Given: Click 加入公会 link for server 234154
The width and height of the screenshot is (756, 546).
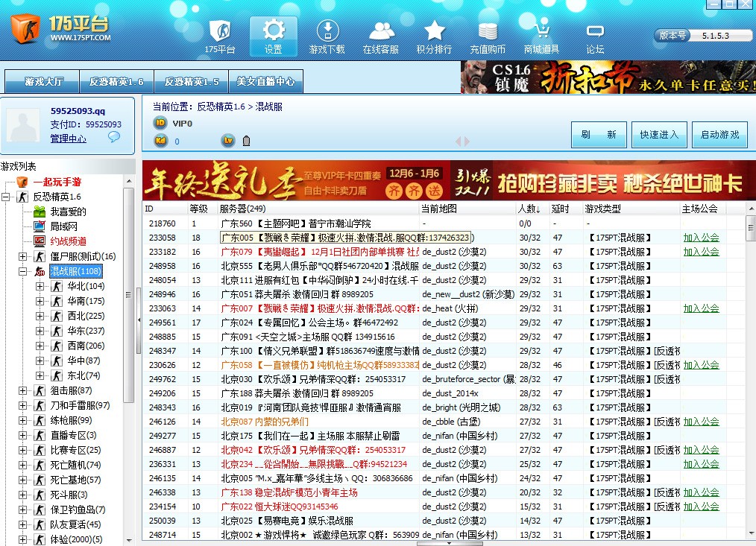Looking at the screenshot, I should pos(701,507).
